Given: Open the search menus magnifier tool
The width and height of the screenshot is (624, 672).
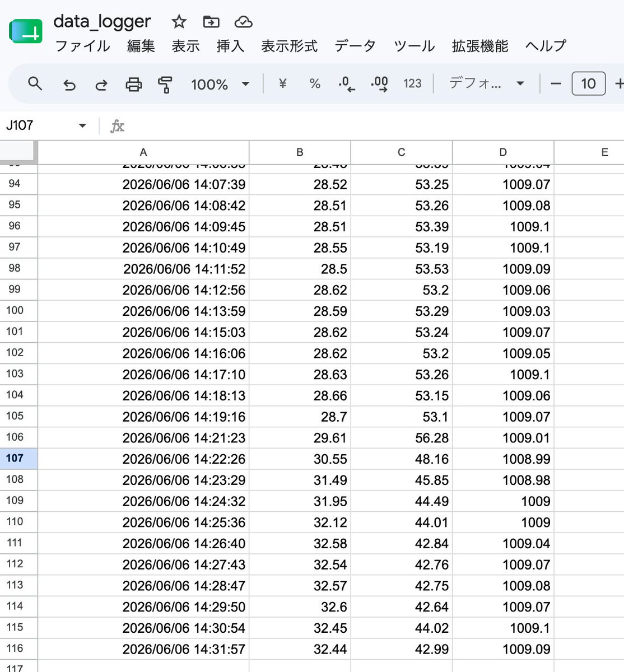Looking at the screenshot, I should pos(35,84).
